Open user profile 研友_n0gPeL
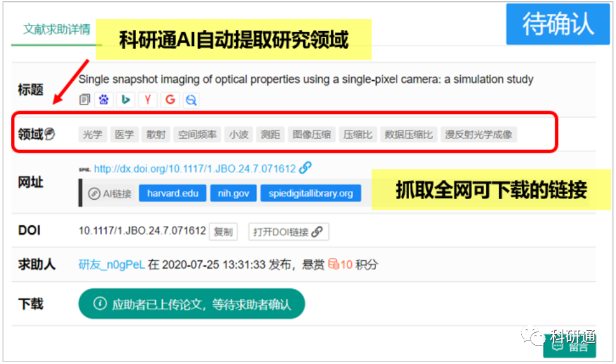This screenshot has width=616, height=364. point(112,264)
